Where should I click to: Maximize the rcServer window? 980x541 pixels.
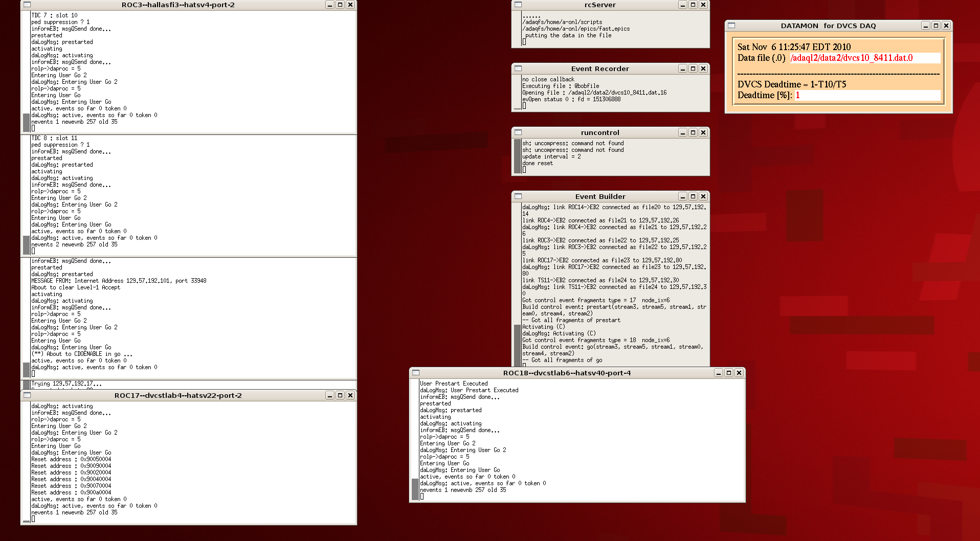point(693,5)
